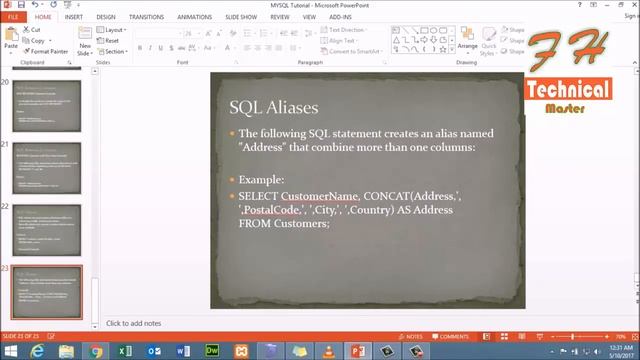The width and height of the screenshot is (640, 360).
Task: Select the text box shape in gallery
Action: [396, 30]
